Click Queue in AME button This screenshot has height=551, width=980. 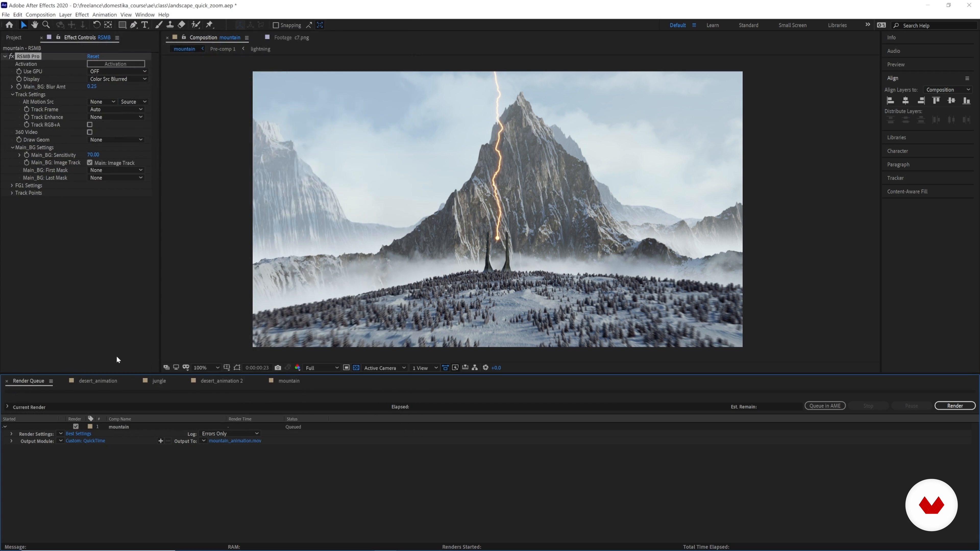(825, 406)
